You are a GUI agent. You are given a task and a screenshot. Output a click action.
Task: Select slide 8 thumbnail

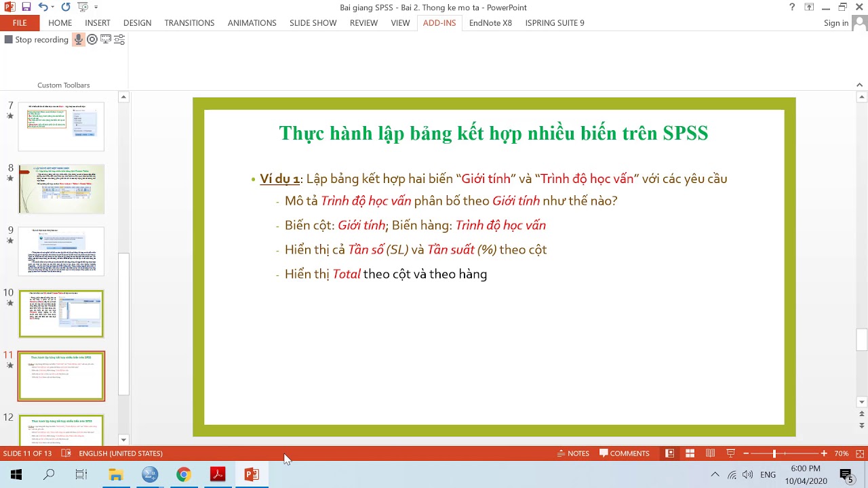point(61,189)
